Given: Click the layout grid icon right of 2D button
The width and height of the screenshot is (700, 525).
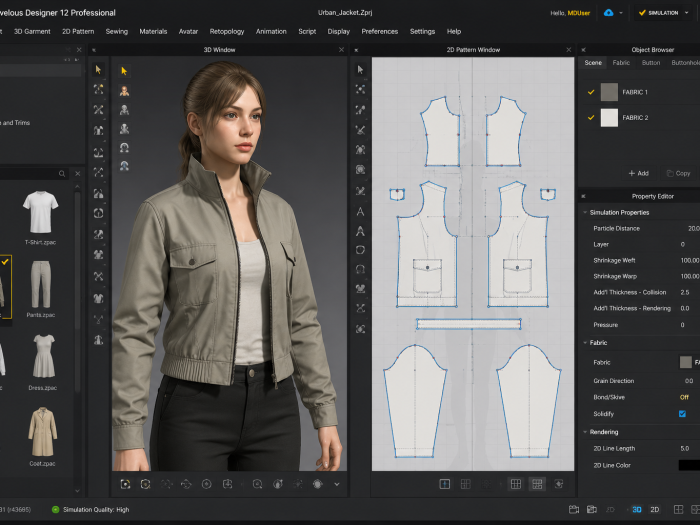Looking at the screenshot, I should (678, 509).
